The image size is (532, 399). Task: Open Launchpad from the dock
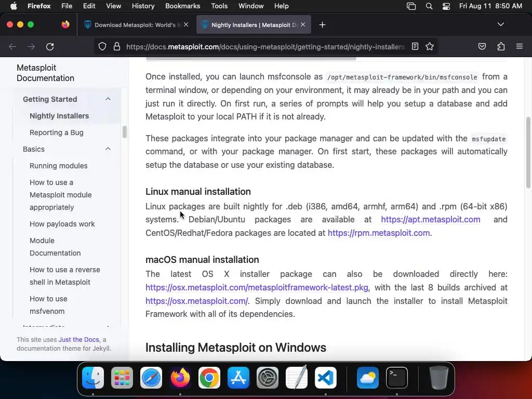point(122,377)
